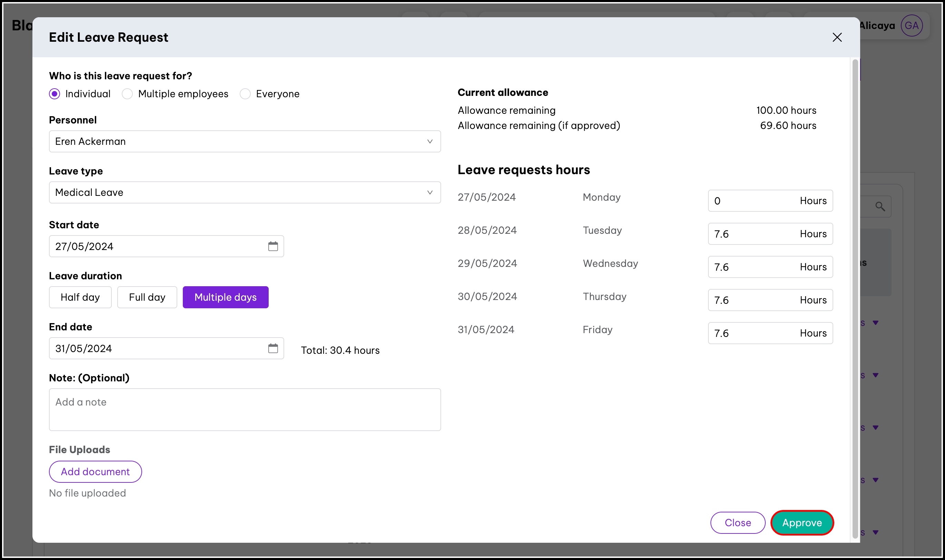Close the Edit Leave Request dialog with X

click(837, 37)
